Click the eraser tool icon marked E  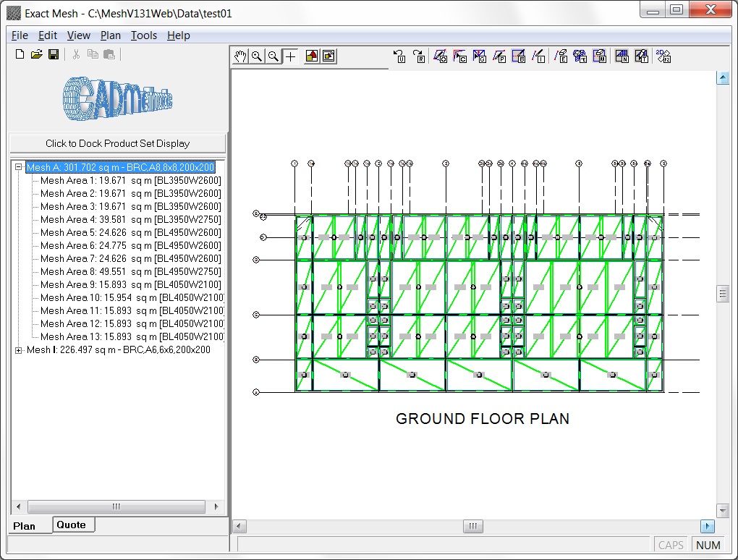pos(561,56)
